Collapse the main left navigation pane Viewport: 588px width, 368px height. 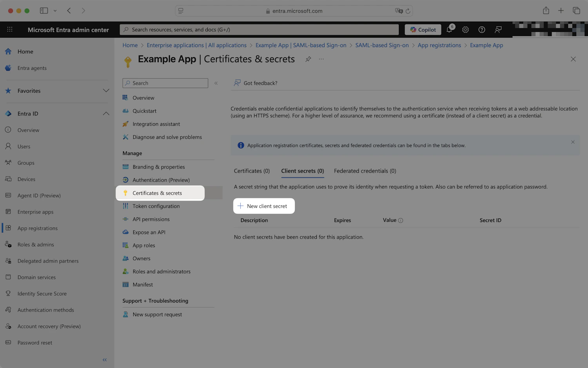coord(105,360)
